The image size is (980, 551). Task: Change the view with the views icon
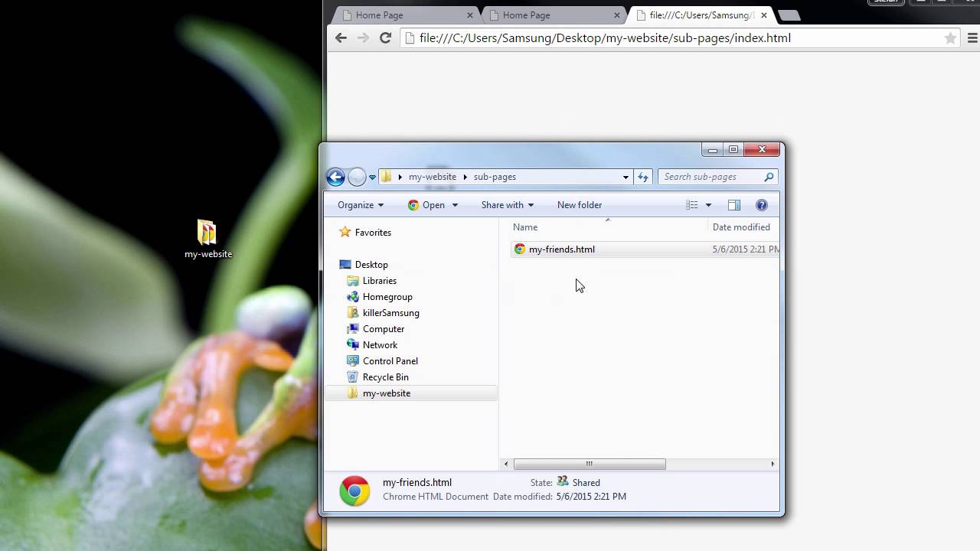coord(692,205)
